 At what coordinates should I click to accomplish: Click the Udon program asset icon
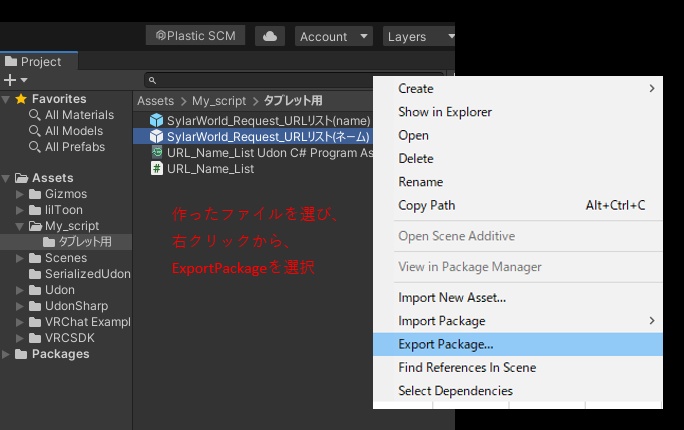click(157, 152)
